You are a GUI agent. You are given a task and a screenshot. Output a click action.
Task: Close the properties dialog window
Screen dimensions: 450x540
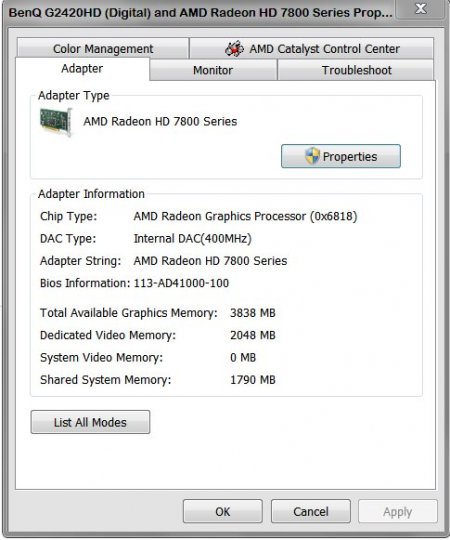420,8
